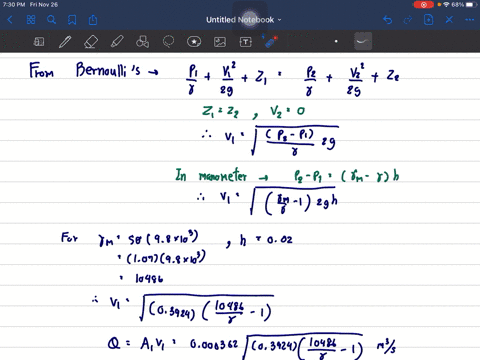Undo the last stroke

pos(387,20)
